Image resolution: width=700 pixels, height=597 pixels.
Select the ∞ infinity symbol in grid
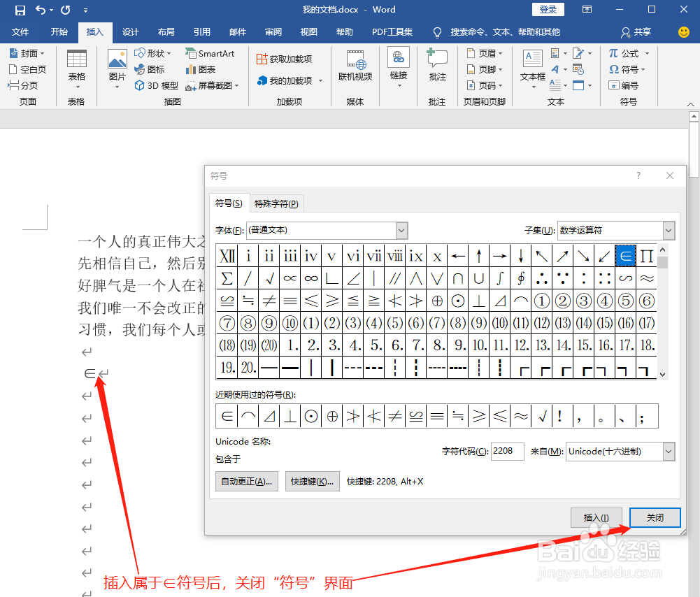pos(310,278)
